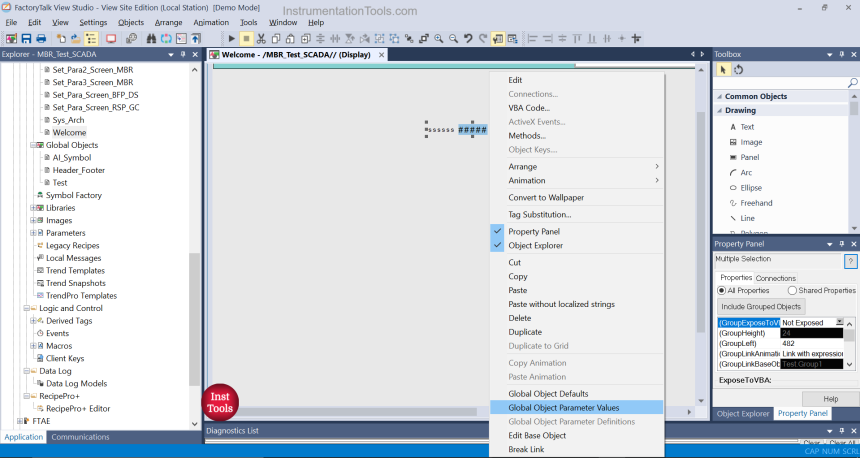Select the Header_Footer global object
The image size is (860, 458).
(x=78, y=170)
